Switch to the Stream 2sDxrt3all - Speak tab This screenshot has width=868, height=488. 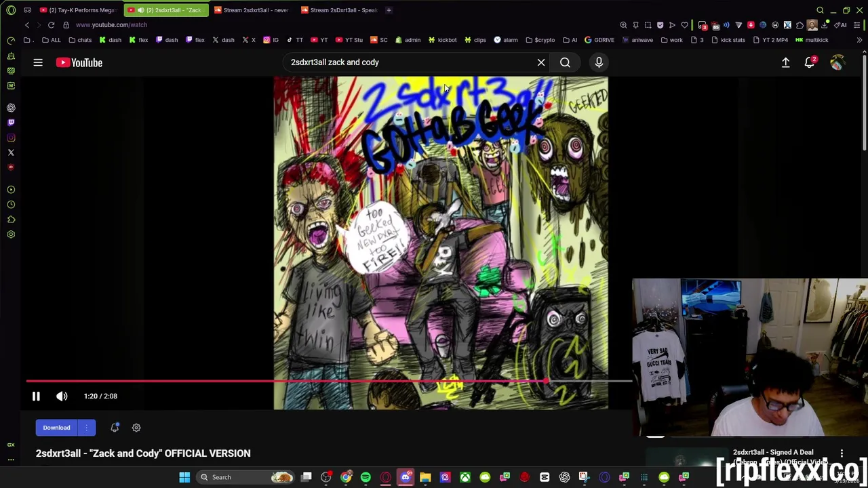tap(338, 10)
